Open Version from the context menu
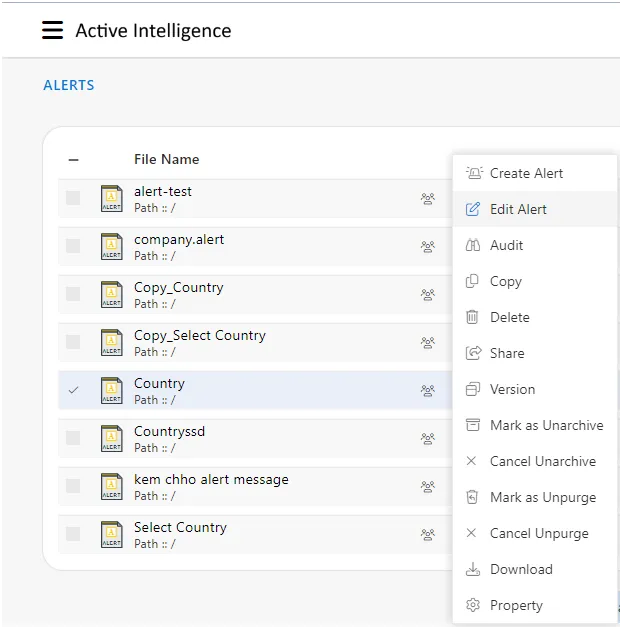622x629 pixels. tap(535, 389)
